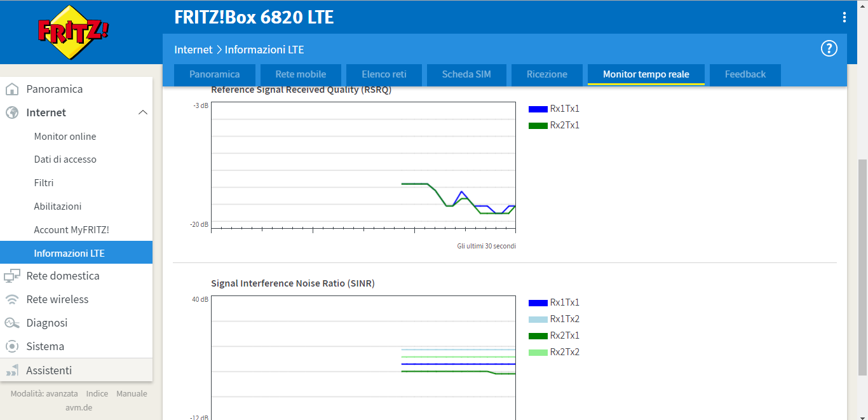Open the Ricezione tab
The image size is (868, 420).
(x=546, y=74)
